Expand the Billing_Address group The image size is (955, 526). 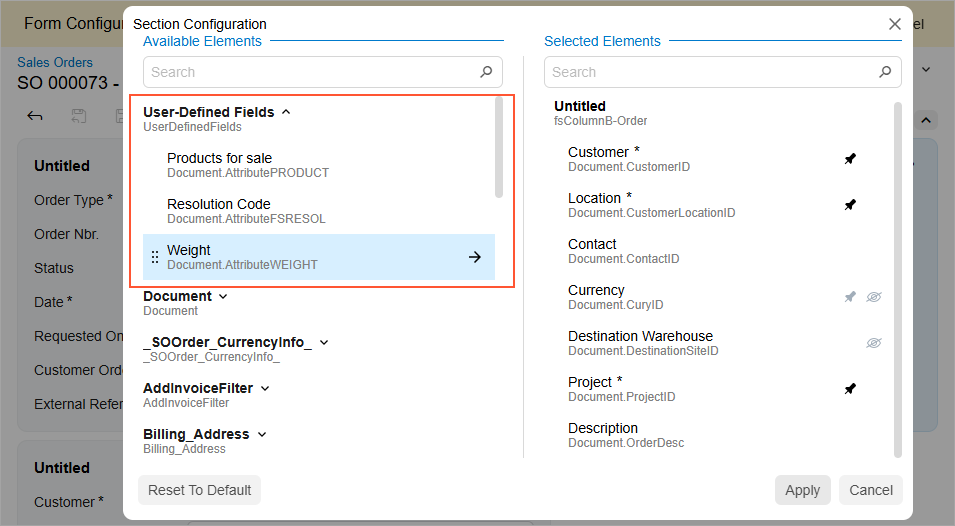[x=262, y=434]
